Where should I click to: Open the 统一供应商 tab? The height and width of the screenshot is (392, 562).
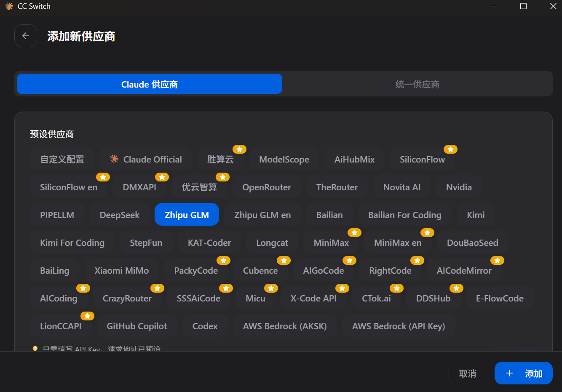point(417,84)
